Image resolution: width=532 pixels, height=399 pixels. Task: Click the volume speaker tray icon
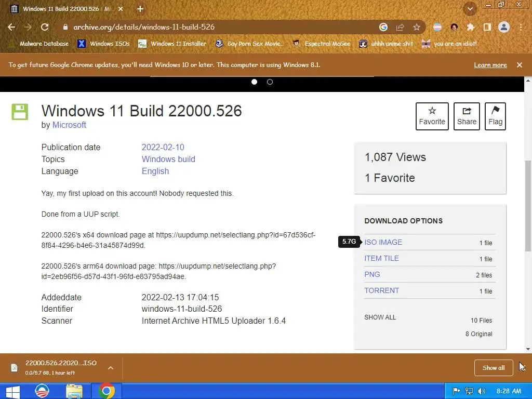[x=481, y=391]
